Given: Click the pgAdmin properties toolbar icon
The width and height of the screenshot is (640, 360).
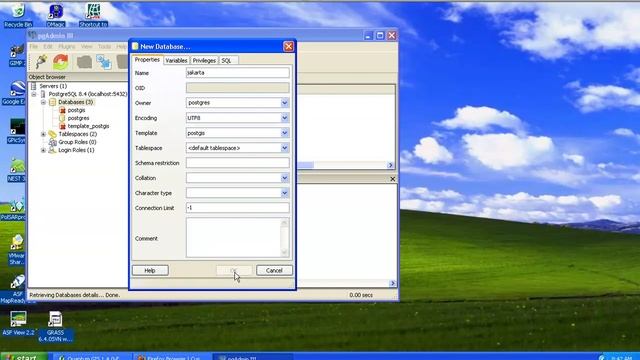Looking at the screenshot, I should click(84, 62).
